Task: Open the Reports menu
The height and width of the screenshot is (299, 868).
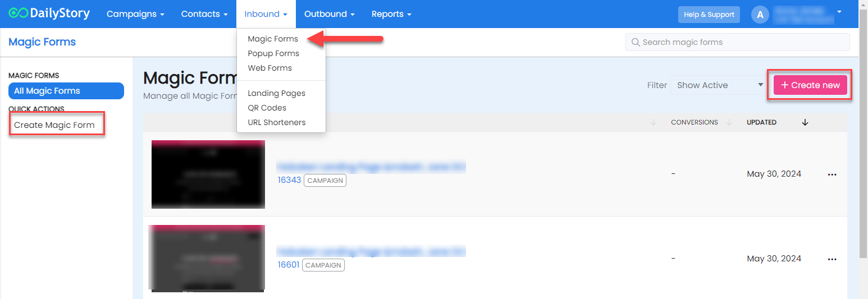Action: [x=391, y=14]
